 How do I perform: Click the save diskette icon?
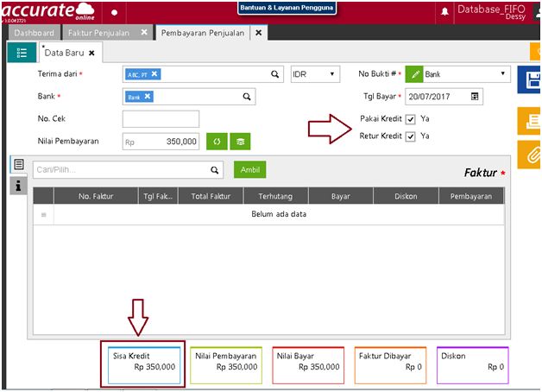point(529,80)
